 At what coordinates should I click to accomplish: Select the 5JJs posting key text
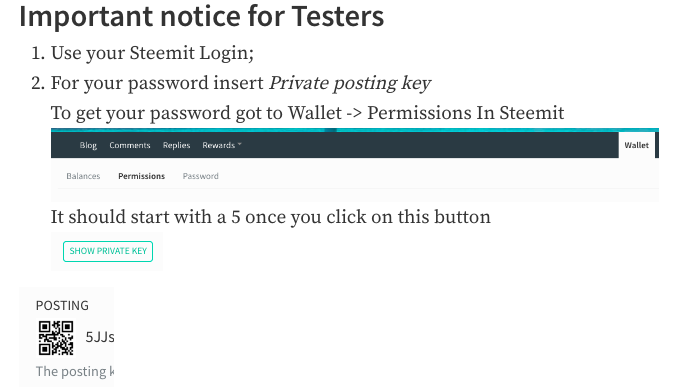[100, 337]
